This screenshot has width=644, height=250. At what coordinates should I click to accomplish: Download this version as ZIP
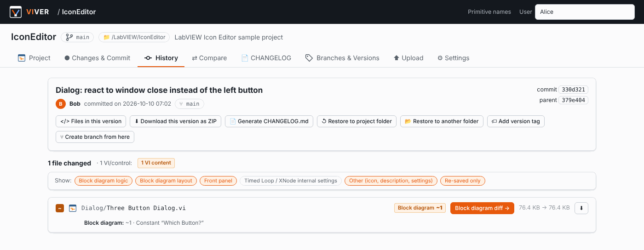coord(176,121)
